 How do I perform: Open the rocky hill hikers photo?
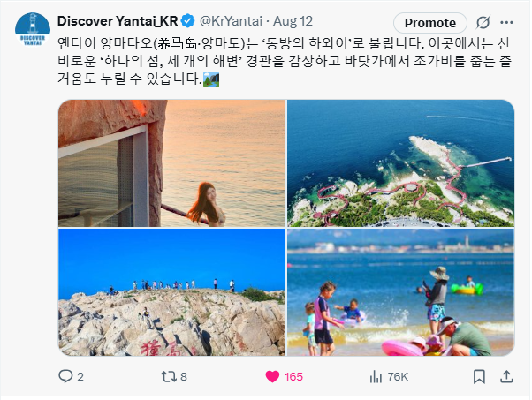click(172, 292)
